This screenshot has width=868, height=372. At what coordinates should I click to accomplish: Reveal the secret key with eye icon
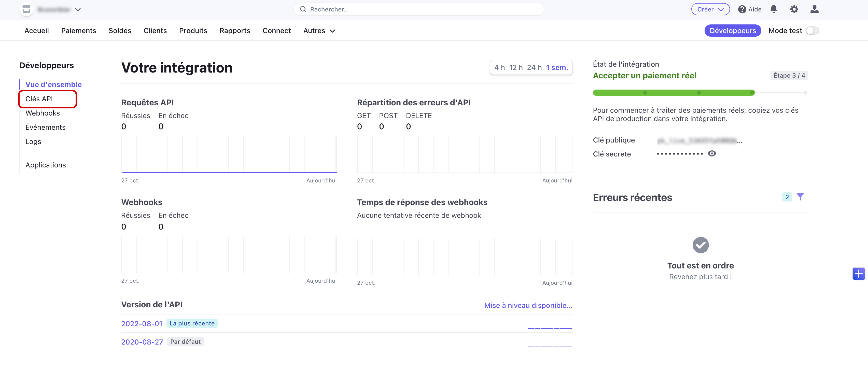(712, 154)
